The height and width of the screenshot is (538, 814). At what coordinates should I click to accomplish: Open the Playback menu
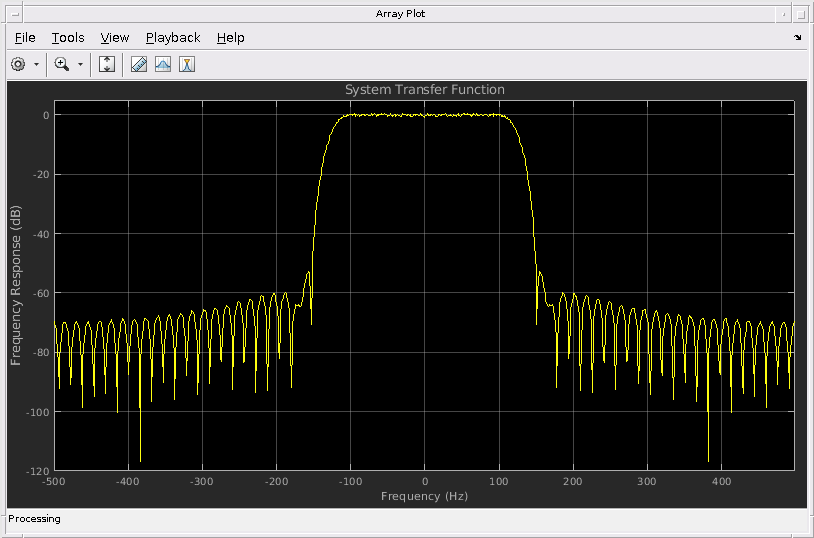coord(173,37)
